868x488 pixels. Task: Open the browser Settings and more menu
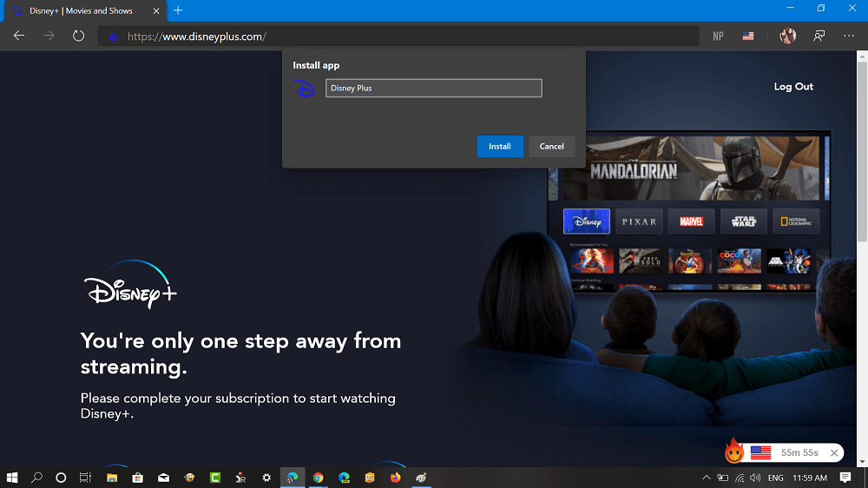[x=849, y=36]
